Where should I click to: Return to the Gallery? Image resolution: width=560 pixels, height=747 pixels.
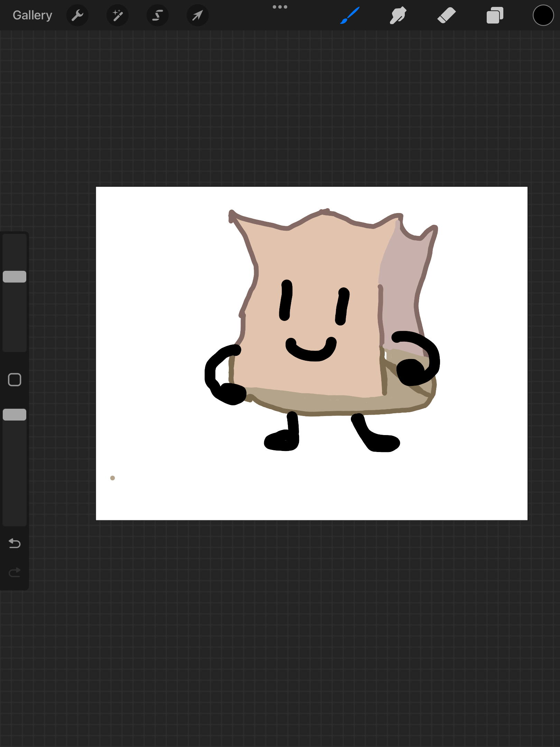point(32,15)
